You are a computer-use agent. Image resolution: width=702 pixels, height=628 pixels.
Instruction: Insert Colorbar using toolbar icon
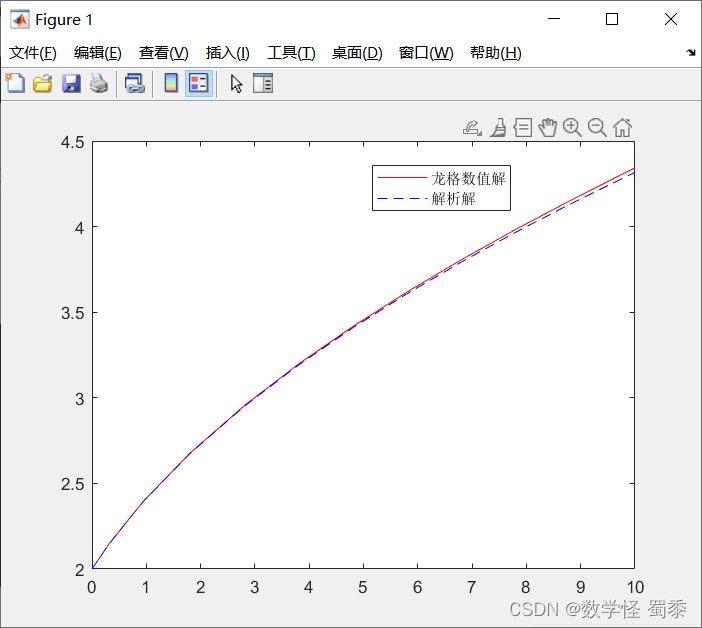coord(171,83)
